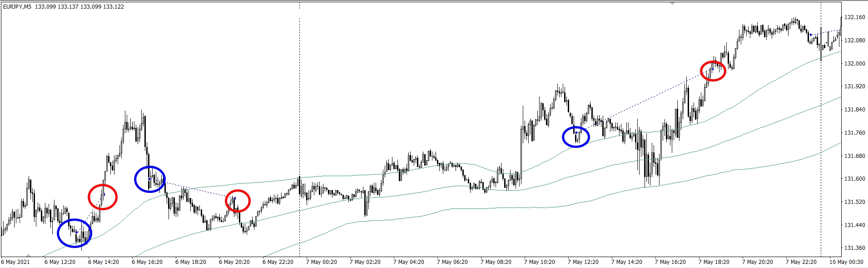Click the OHLC values 133.099 133.137 133.099 133.122
Screen dimensions: 868x268
(x=79, y=7)
